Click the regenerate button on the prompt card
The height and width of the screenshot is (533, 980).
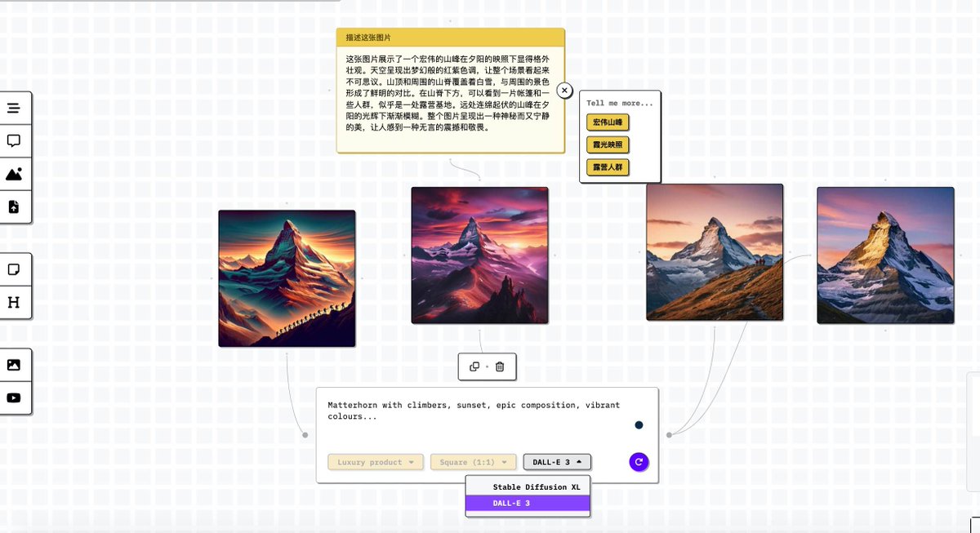[x=638, y=461]
